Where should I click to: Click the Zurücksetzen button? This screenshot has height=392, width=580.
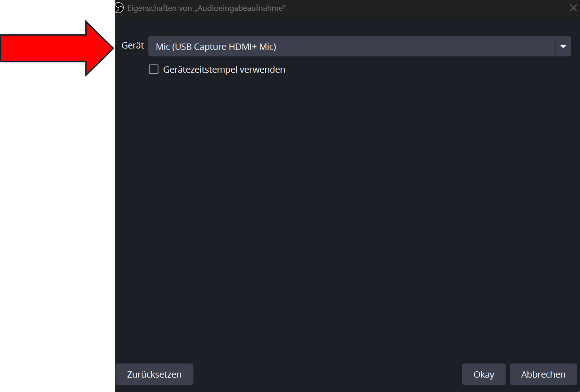click(x=154, y=374)
